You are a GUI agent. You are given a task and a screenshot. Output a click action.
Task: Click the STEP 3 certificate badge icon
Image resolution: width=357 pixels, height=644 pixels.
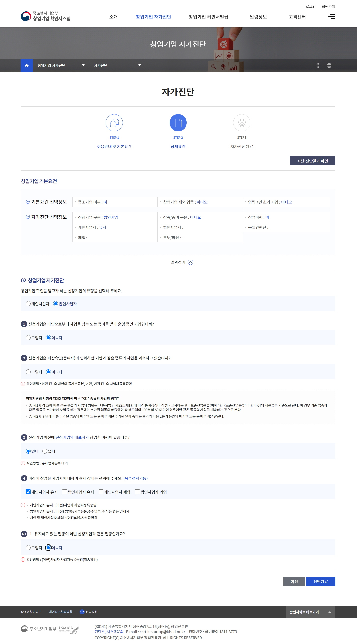242,123
